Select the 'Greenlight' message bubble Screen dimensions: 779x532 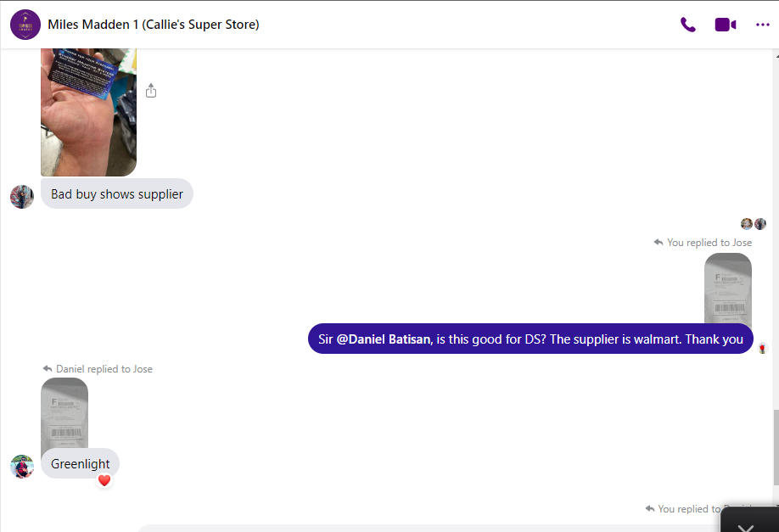point(80,463)
